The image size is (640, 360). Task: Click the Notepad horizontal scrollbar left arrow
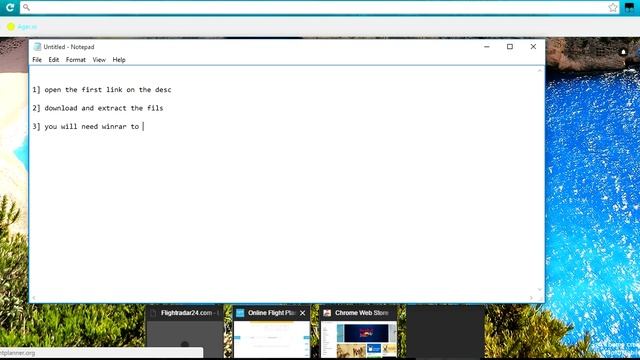click(x=34, y=298)
